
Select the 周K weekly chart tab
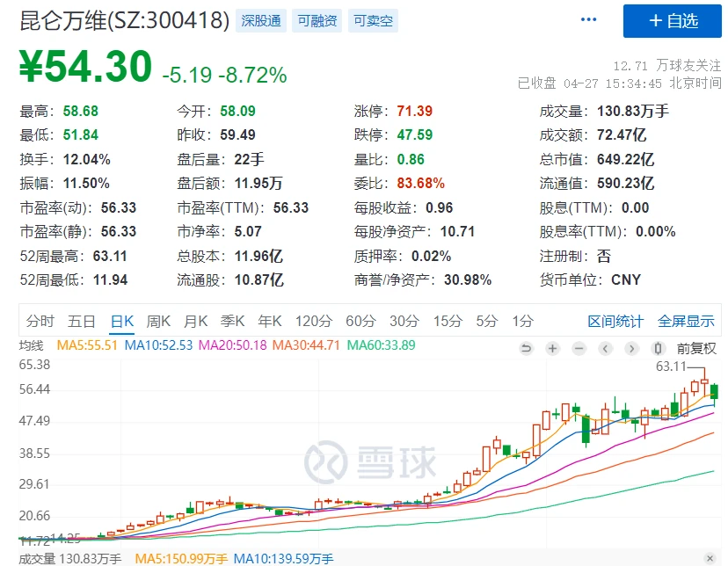click(159, 321)
